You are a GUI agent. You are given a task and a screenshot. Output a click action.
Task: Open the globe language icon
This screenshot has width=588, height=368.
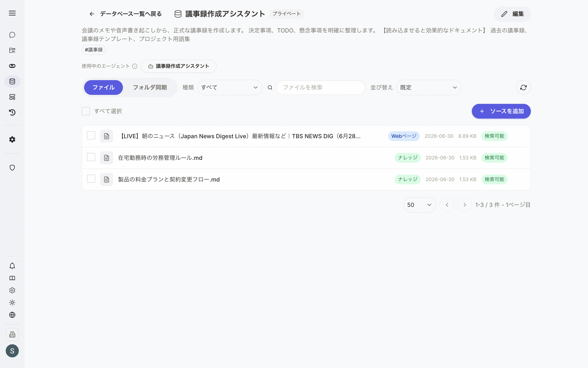coord(12,315)
